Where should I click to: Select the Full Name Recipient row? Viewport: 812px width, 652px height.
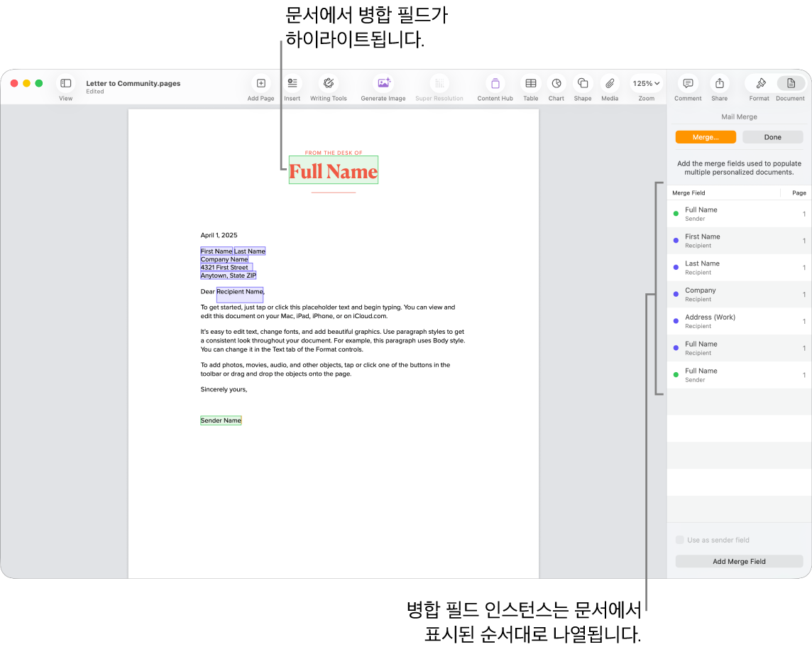(739, 348)
